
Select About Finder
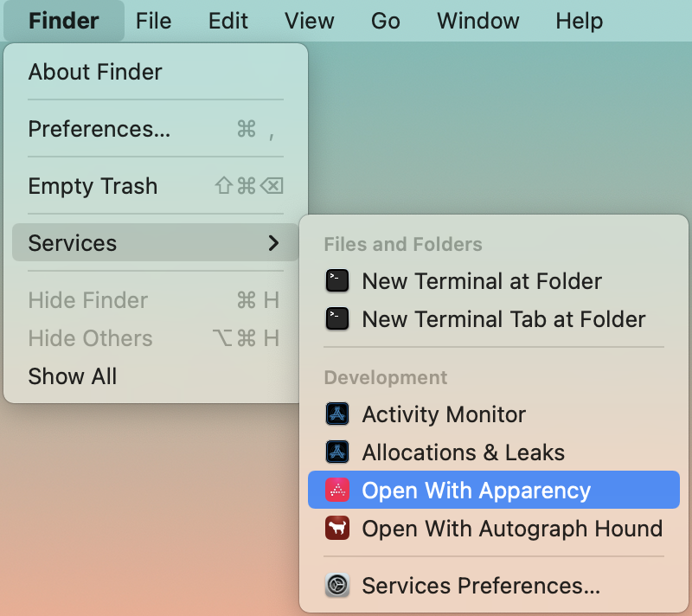click(x=94, y=72)
